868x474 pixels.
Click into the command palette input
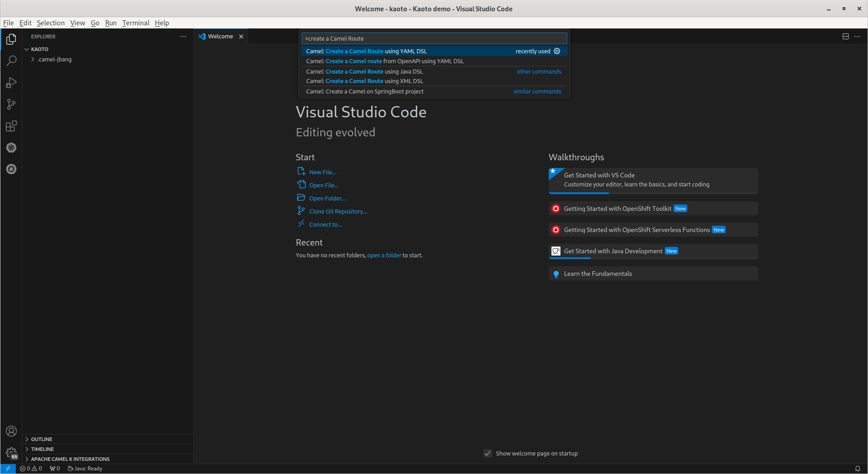pyautogui.click(x=434, y=38)
